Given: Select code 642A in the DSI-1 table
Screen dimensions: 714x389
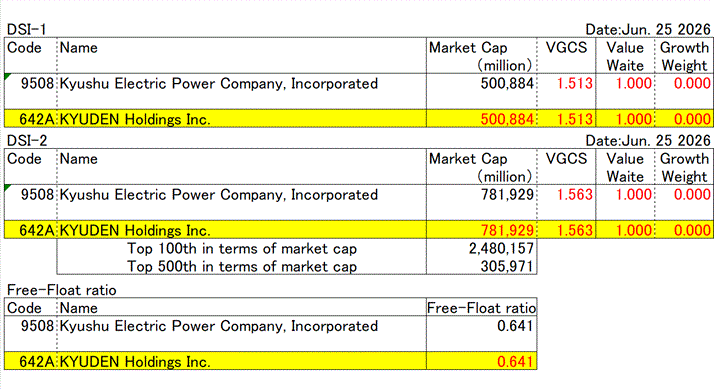Looking at the screenshot, I should click(36, 119).
